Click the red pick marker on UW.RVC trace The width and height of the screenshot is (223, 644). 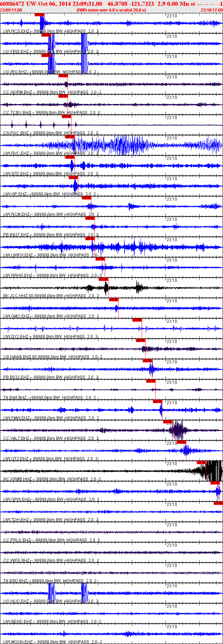[x=70, y=137]
